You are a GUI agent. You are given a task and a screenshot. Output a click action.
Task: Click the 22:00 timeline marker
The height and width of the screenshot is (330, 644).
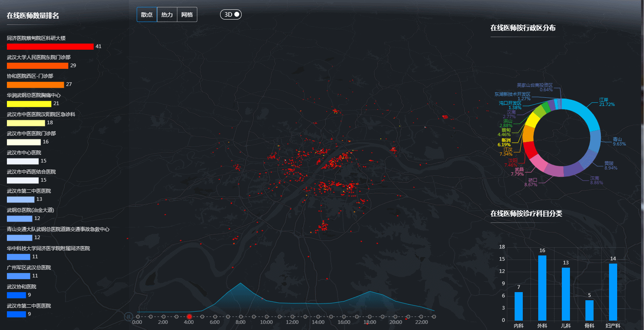[x=421, y=317]
